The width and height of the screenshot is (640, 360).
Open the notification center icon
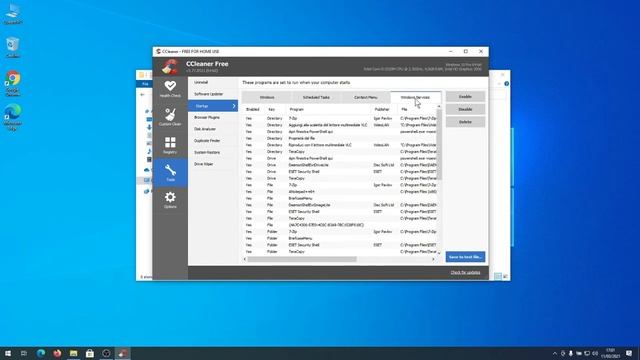(x=629, y=353)
